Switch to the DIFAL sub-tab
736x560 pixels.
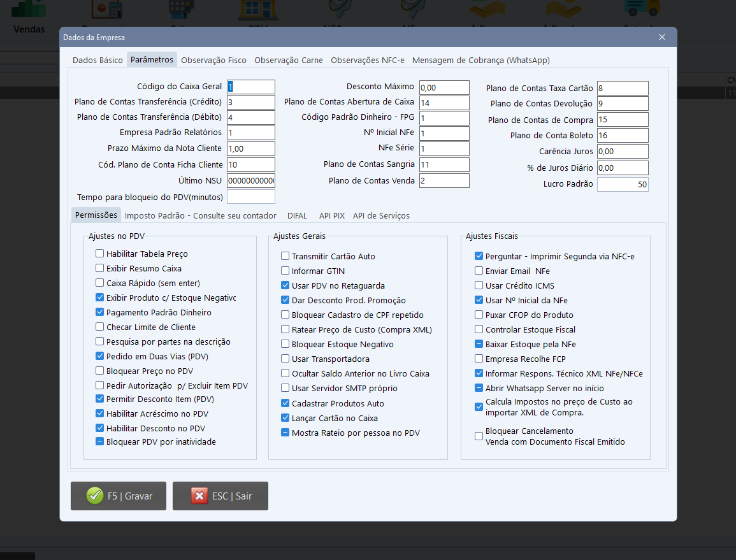coord(298,215)
